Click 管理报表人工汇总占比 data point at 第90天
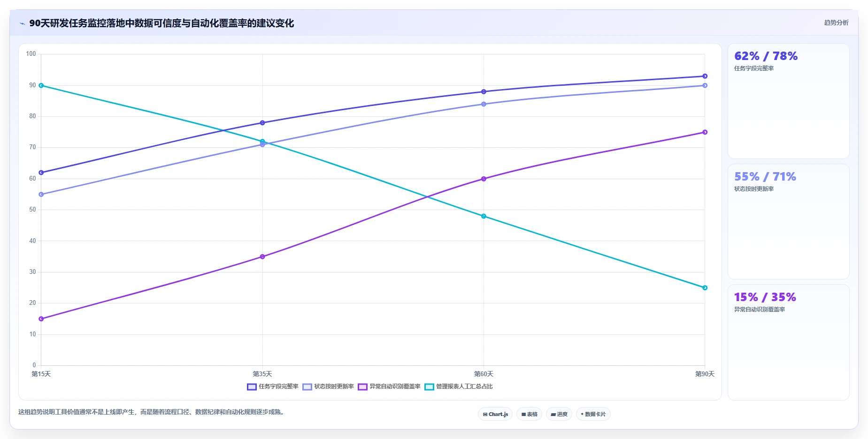 pyautogui.click(x=705, y=288)
